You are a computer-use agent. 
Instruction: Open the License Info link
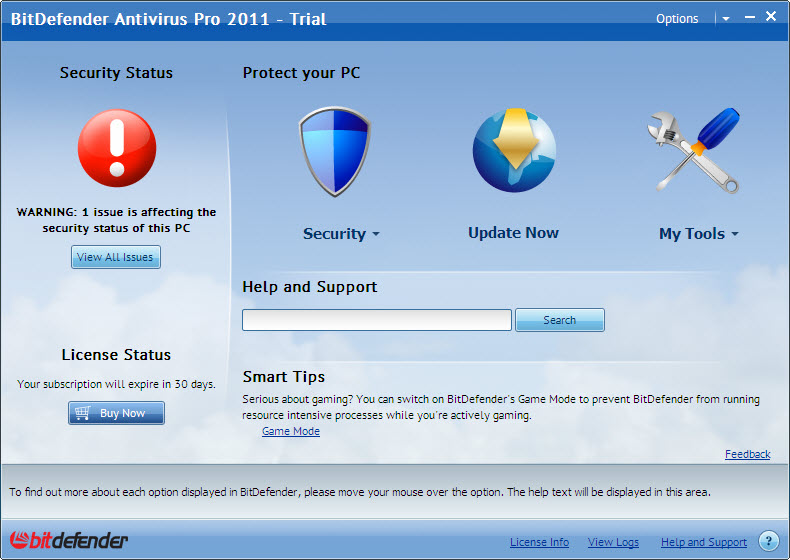pyautogui.click(x=539, y=542)
